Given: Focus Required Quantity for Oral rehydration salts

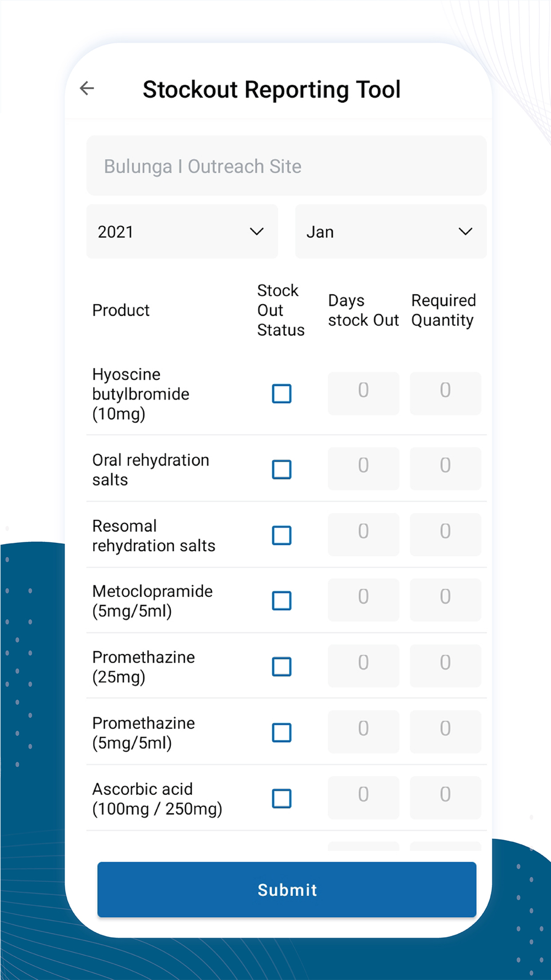Looking at the screenshot, I should coord(445,469).
